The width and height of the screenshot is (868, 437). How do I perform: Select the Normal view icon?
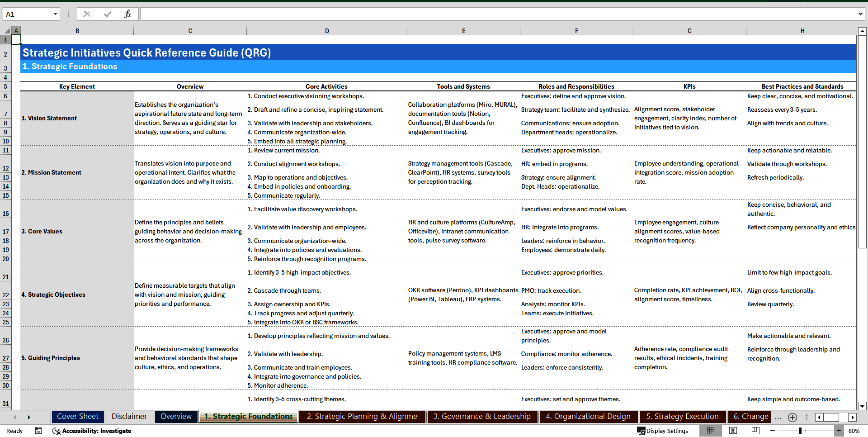[710, 431]
